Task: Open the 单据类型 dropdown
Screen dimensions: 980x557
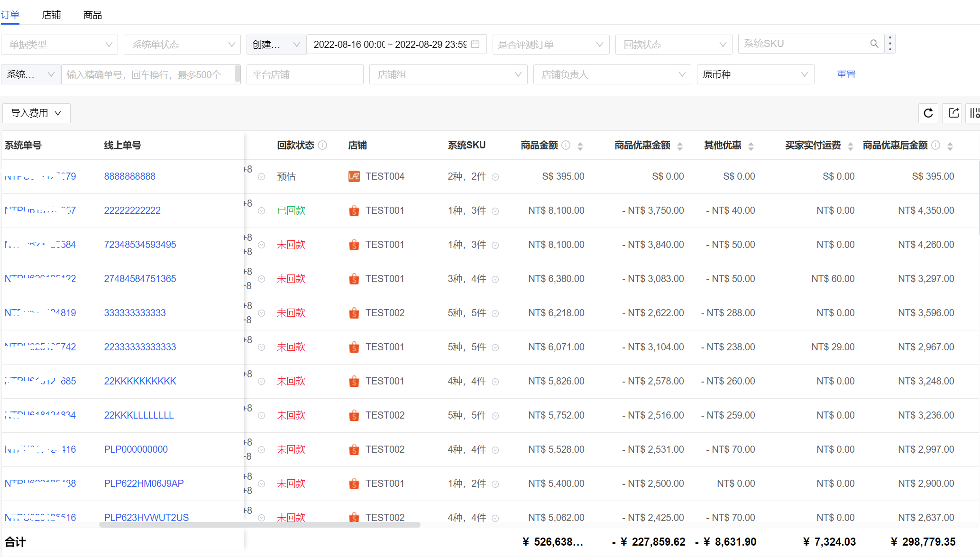Action: tap(59, 44)
